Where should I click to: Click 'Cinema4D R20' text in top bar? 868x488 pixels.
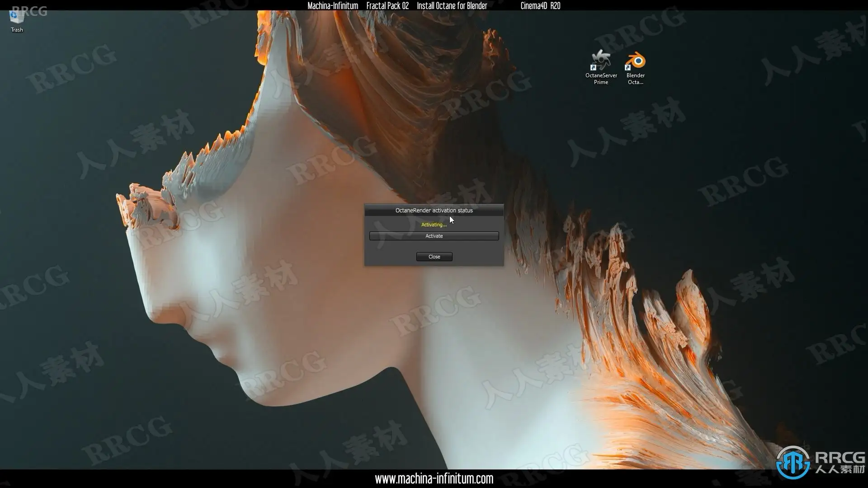(540, 6)
